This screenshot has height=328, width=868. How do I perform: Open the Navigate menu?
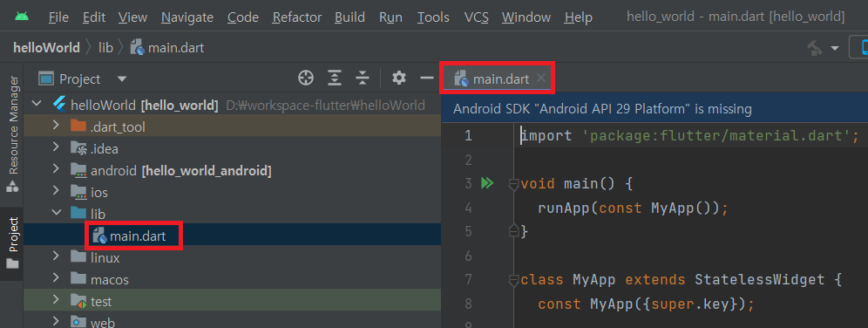[187, 17]
